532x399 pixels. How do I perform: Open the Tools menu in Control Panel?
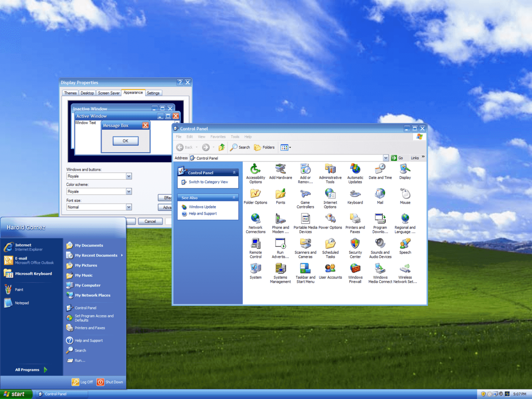pyautogui.click(x=235, y=136)
